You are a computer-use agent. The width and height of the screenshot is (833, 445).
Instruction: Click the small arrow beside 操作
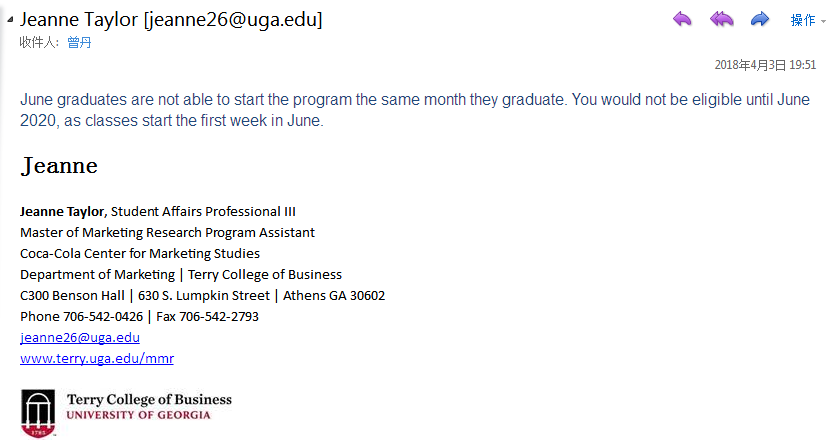(823, 20)
